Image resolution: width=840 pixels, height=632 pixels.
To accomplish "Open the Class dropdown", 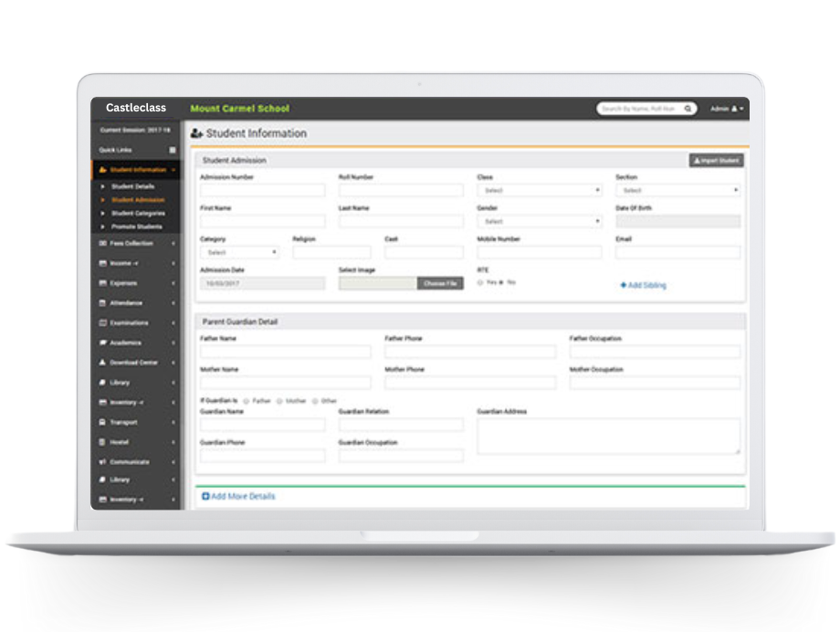I will (539, 191).
